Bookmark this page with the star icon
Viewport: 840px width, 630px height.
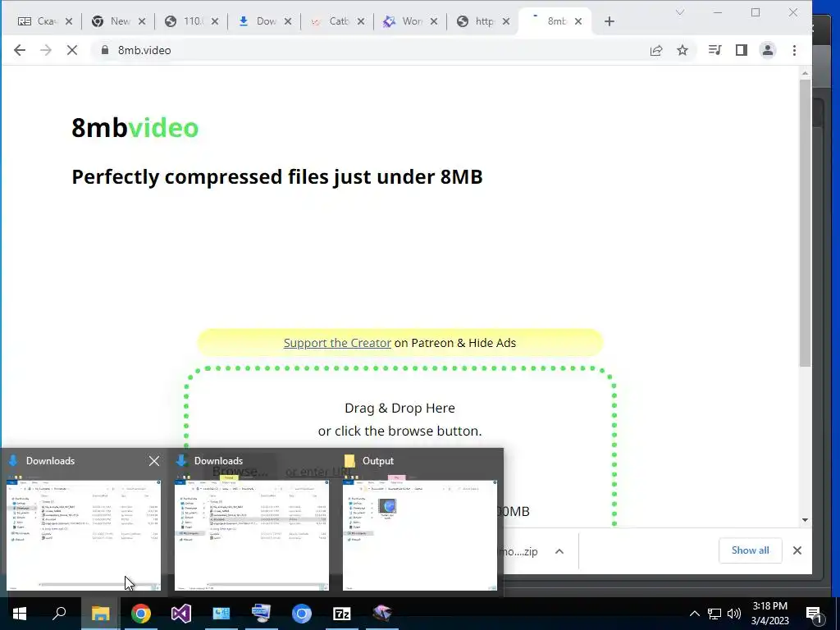pyautogui.click(x=682, y=50)
